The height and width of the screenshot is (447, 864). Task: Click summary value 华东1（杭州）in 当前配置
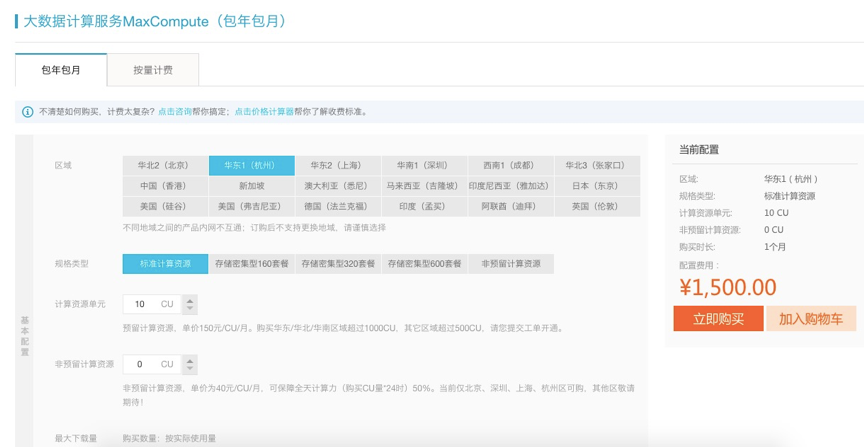click(791, 179)
